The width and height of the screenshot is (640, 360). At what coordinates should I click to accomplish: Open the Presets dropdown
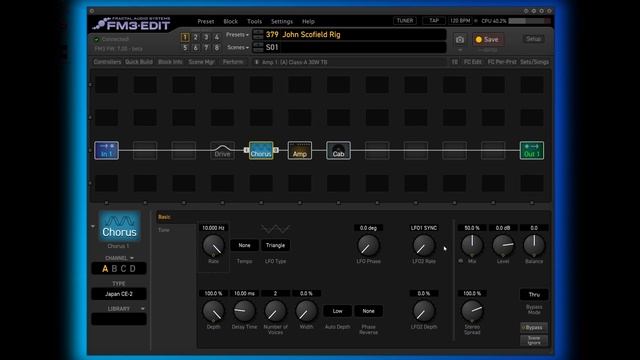coord(237,35)
